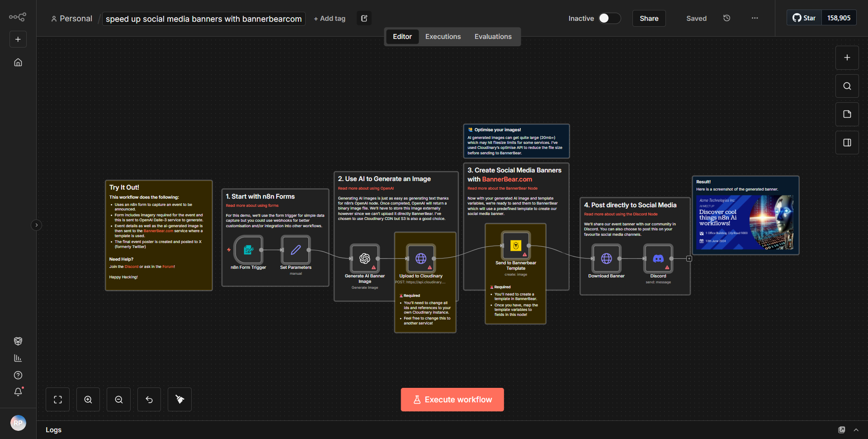The width and height of the screenshot is (868, 439).
Task: Search nodes using the magnifier icon
Action: pyautogui.click(x=847, y=86)
